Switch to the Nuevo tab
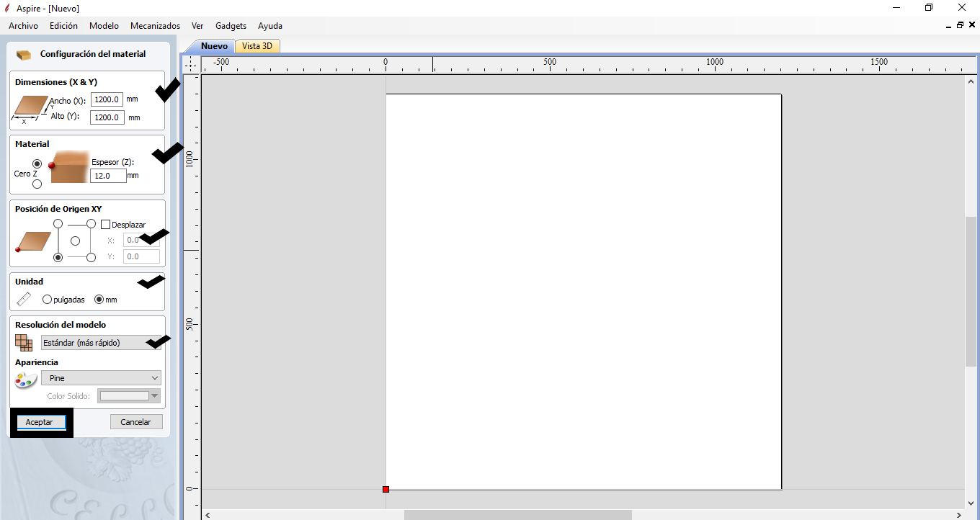This screenshot has height=520, width=980. (214, 46)
